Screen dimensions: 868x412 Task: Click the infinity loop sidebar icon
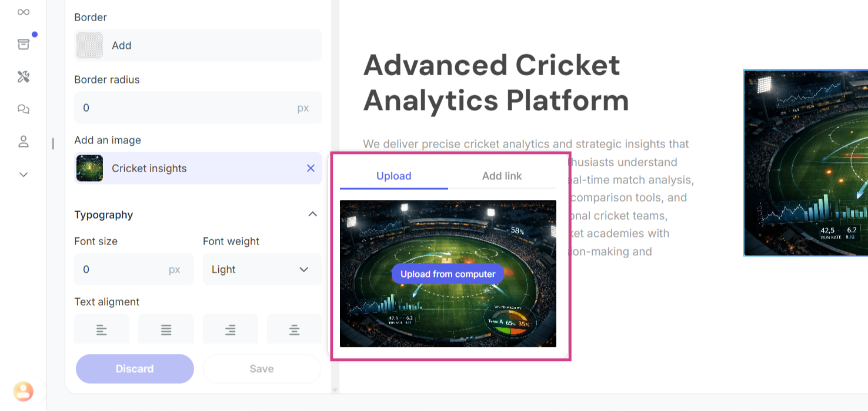(x=24, y=12)
